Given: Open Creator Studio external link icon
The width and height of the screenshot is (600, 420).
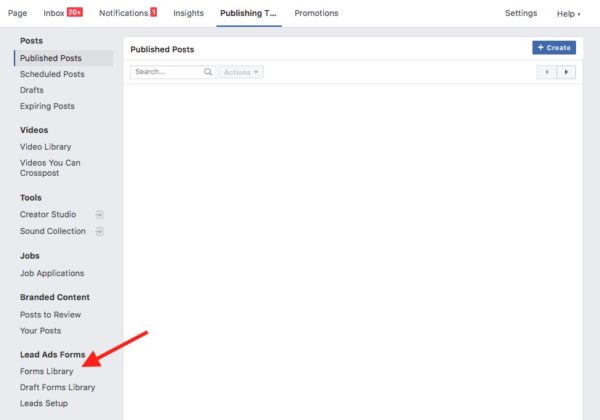Looking at the screenshot, I should 99,215.
